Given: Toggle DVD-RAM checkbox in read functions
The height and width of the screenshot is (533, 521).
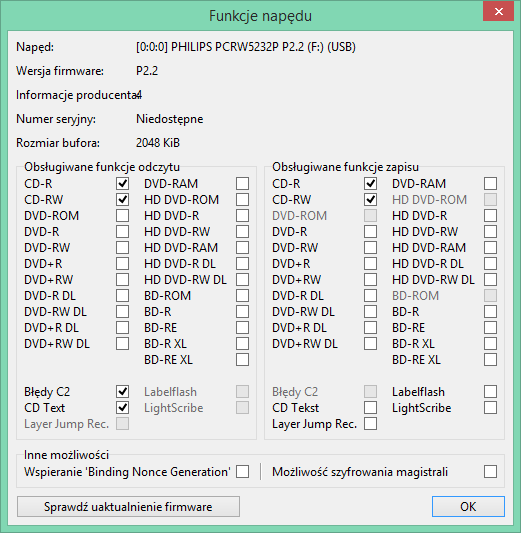Looking at the screenshot, I should (x=242, y=184).
